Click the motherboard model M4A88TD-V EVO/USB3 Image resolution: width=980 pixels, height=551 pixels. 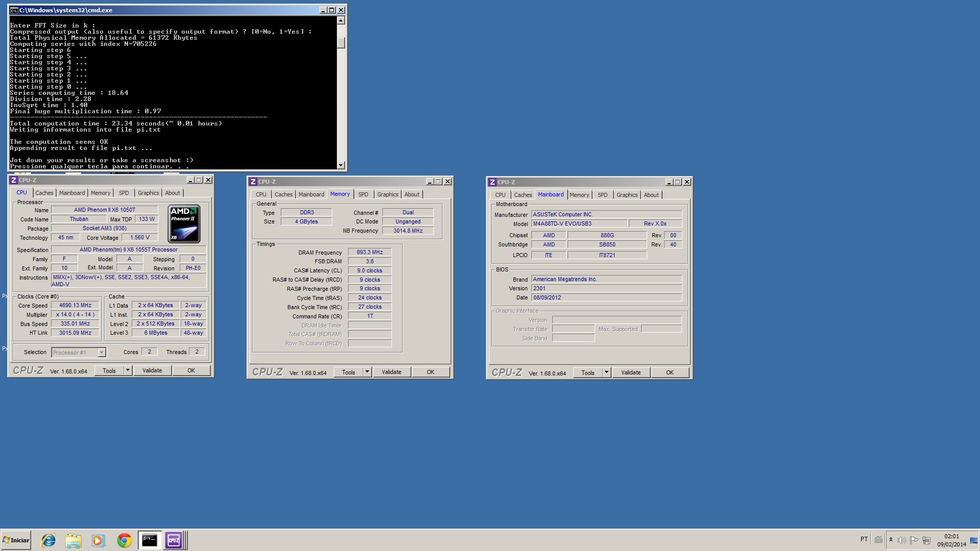pos(579,223)
